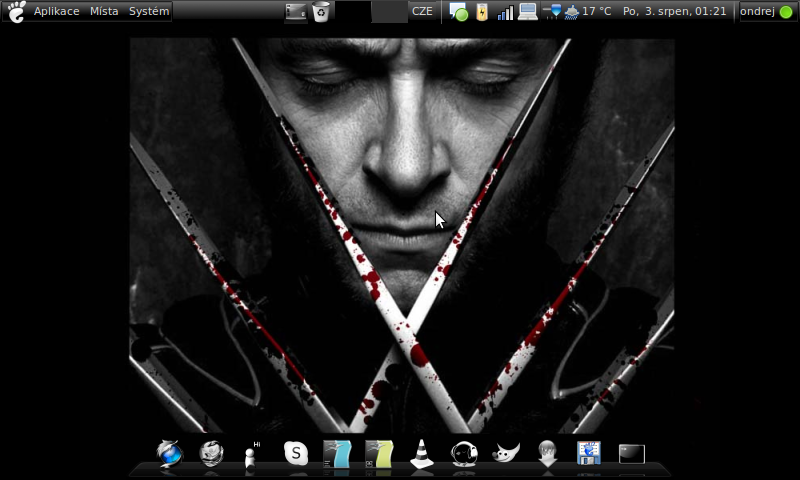The height and width of the screenshot is (480, 800).
Task: Launch the terminal from the dock
Action: [632, 454]
